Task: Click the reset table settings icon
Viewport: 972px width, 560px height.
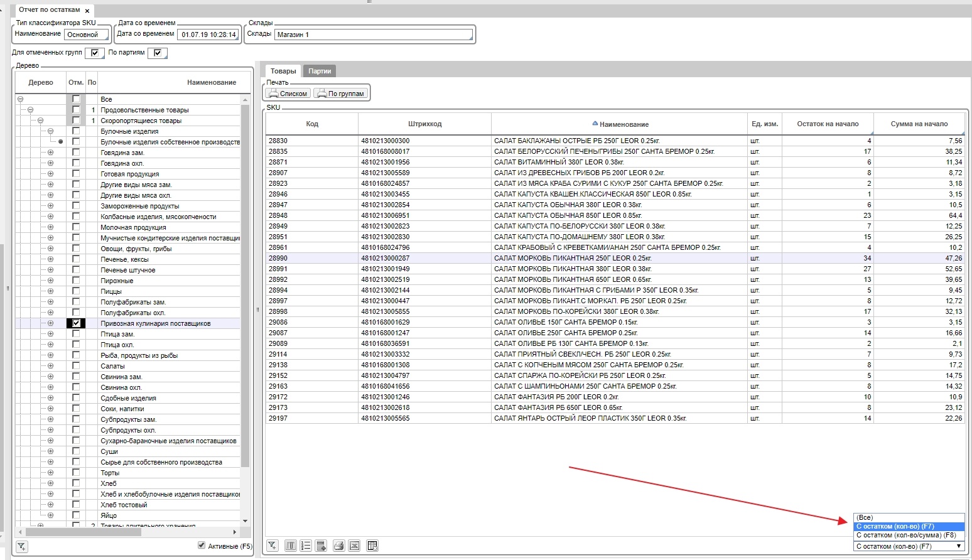Action: (372, 546)
